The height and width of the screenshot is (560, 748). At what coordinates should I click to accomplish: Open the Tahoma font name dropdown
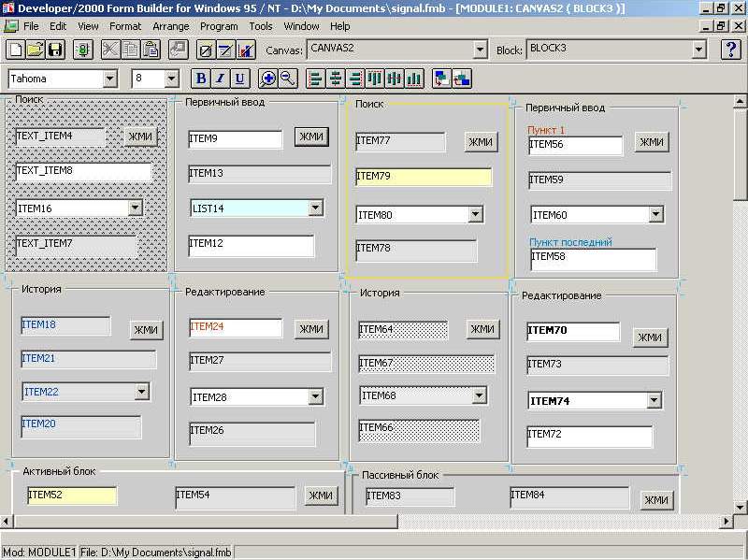pyautogui.click(x=109, y=79)
